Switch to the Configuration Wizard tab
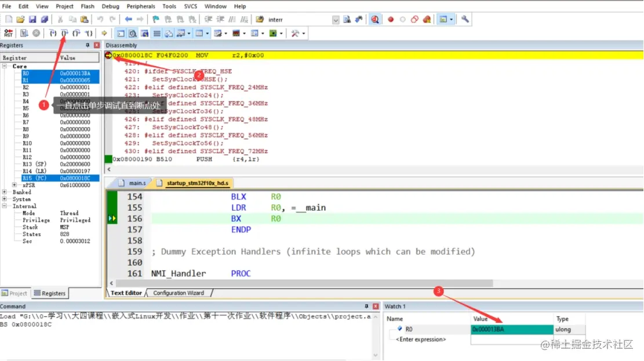The image size is (644, 361). (179, 293)
